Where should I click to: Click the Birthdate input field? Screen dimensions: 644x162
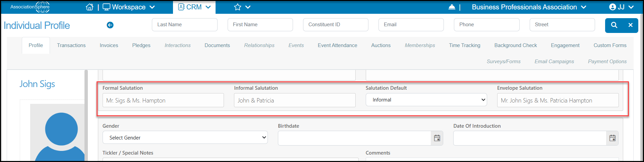point(354,138)
